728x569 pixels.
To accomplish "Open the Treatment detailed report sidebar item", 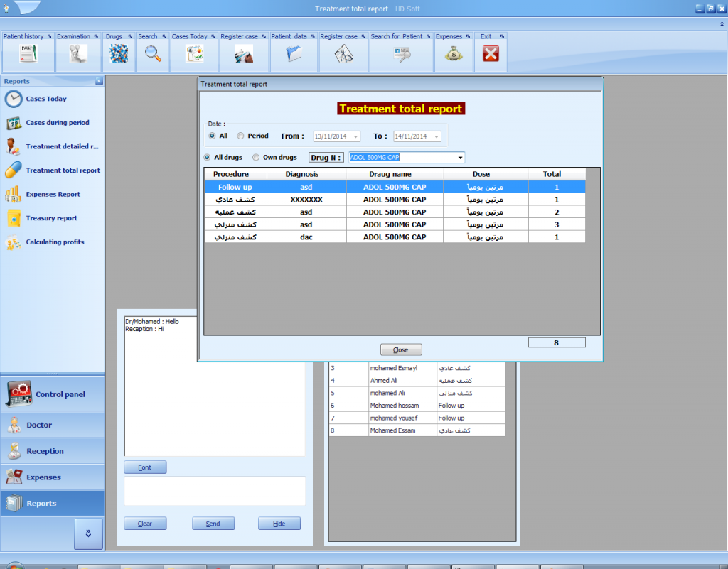I will pyautogui.click(x=62, y=146).
